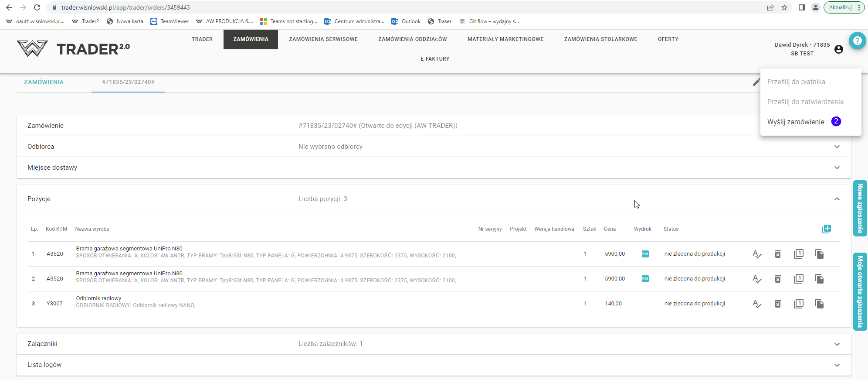Click add new position plus icon
The image size is (868, 380).
point(826,229)
